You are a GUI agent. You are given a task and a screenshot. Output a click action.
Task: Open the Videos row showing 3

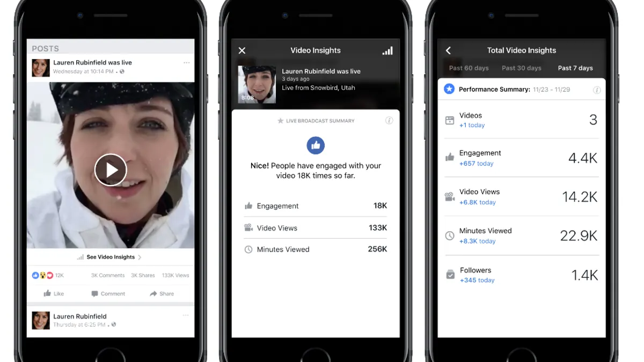pyautogui.click(x=522, y=120)
